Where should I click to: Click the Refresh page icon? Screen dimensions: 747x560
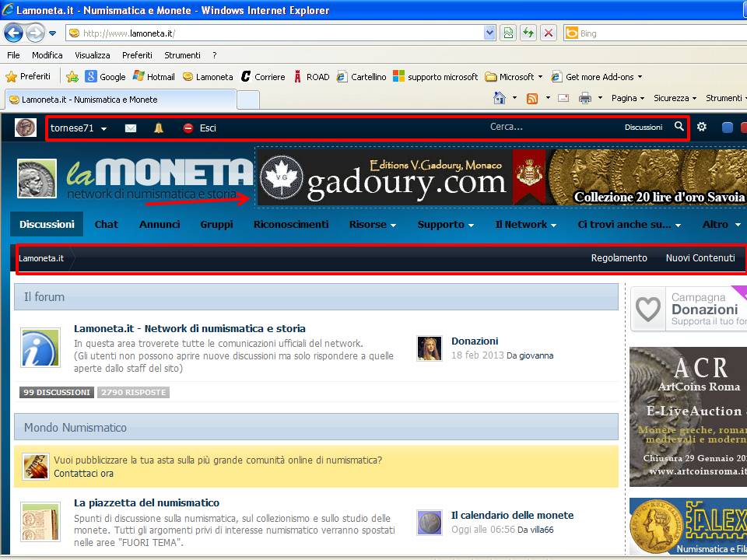pos(528,33)
